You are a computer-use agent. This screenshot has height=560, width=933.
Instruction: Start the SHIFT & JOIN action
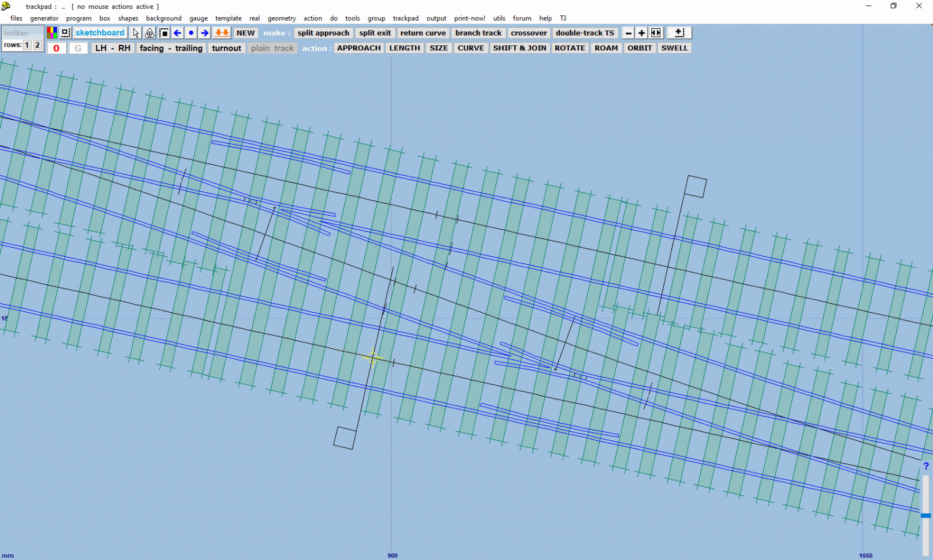click(x=520, y=48)
